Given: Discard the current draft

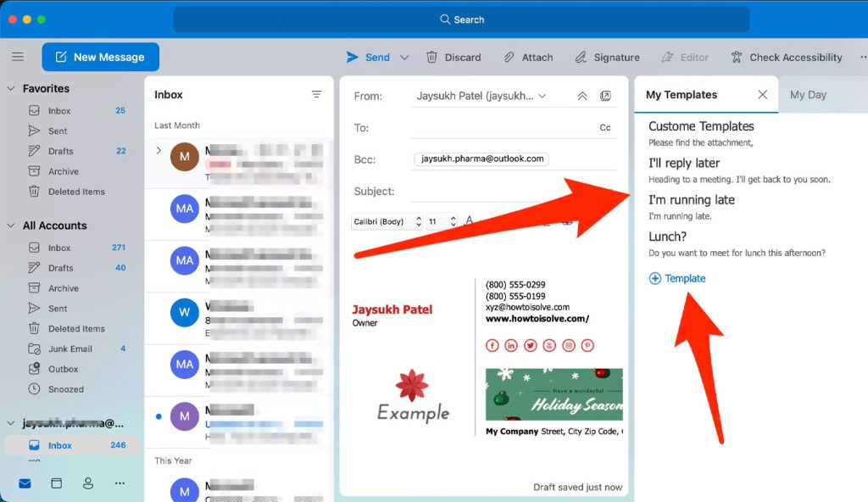Looking at the screenshot, I should tap(453, 57).
